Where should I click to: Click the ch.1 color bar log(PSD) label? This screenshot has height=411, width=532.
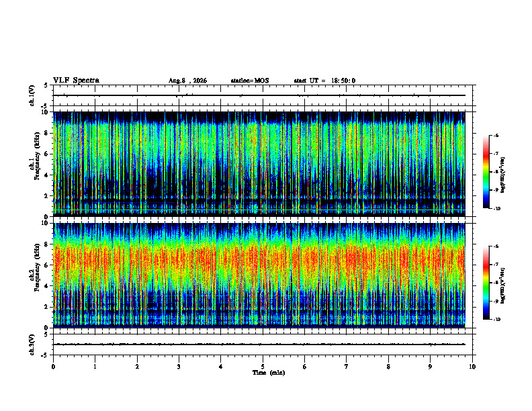pyautogui.click(x=503, y=175)
